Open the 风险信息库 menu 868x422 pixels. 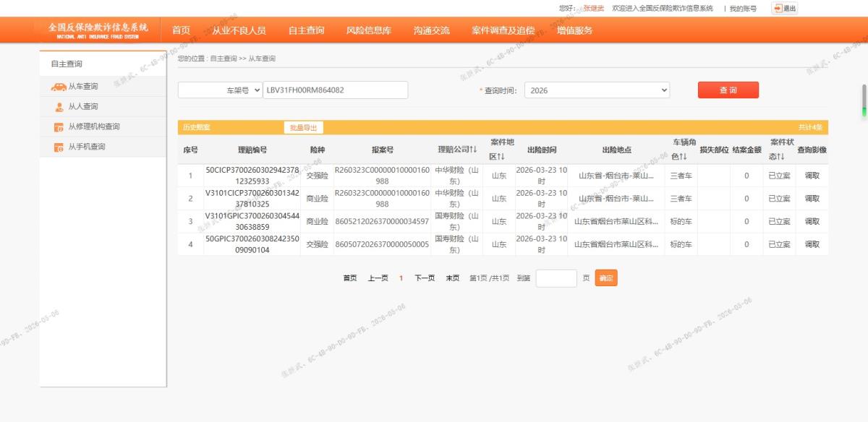pos(369,30)
